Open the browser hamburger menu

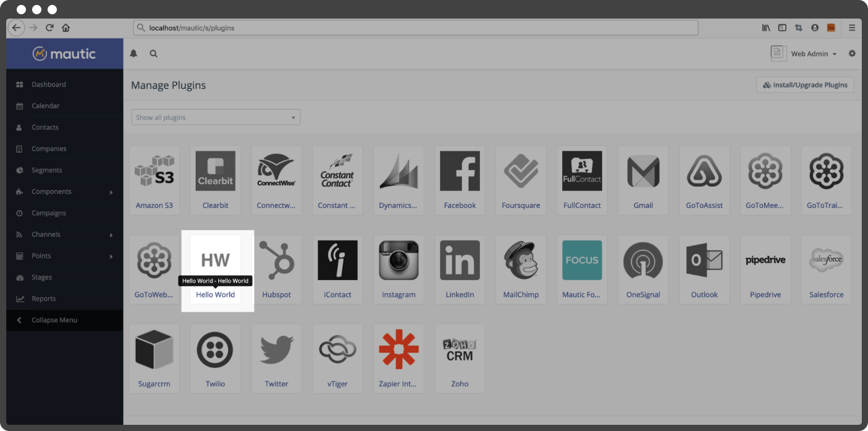point(852,28)
